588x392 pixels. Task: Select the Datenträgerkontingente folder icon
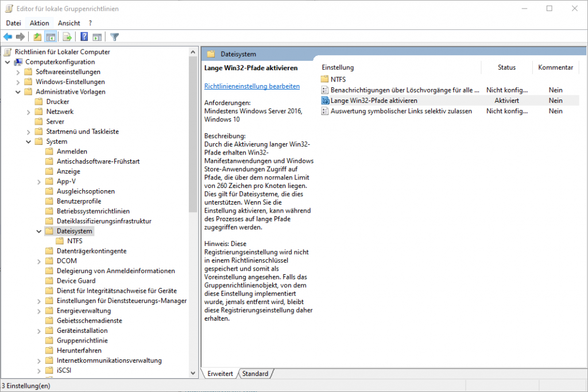pos(49,251)
